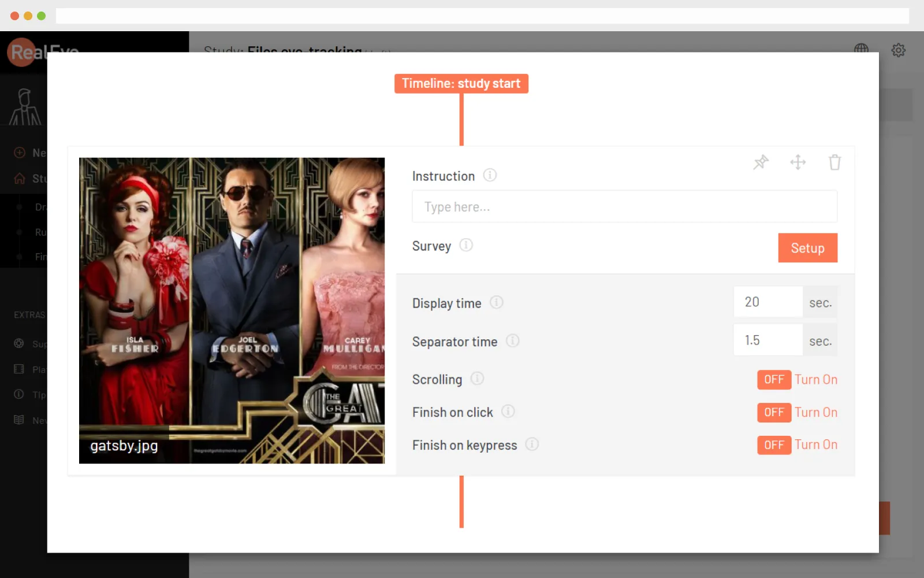The width and height of the screenshot is (924, 578).
Task: Click the Separator time value field
Action: coord(767,340)
